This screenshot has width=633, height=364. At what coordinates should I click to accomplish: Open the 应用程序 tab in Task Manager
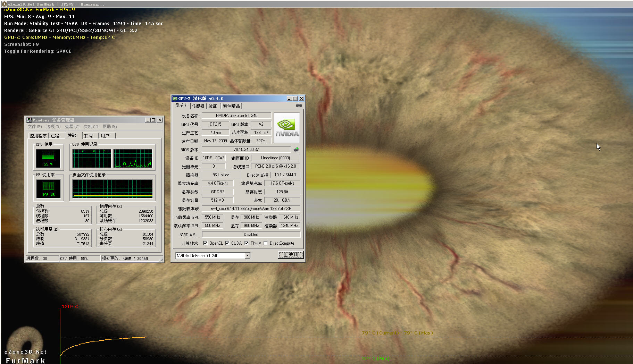38,136
